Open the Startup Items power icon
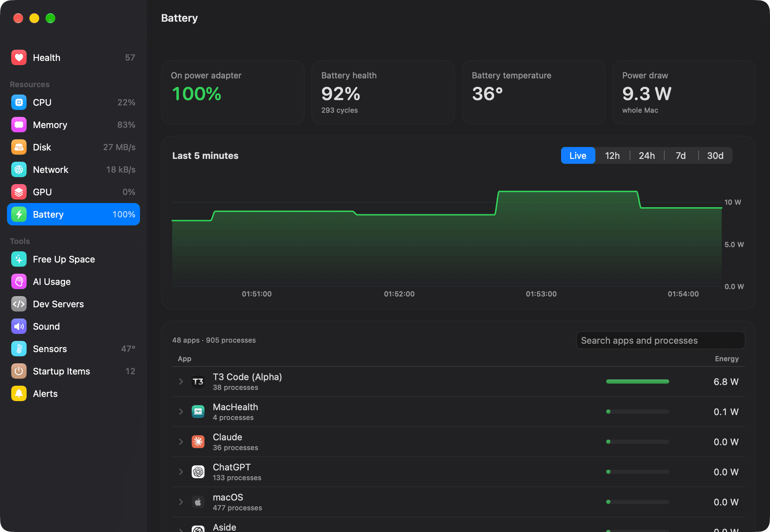This screenshot has width=770, height=532. (19, 371)
